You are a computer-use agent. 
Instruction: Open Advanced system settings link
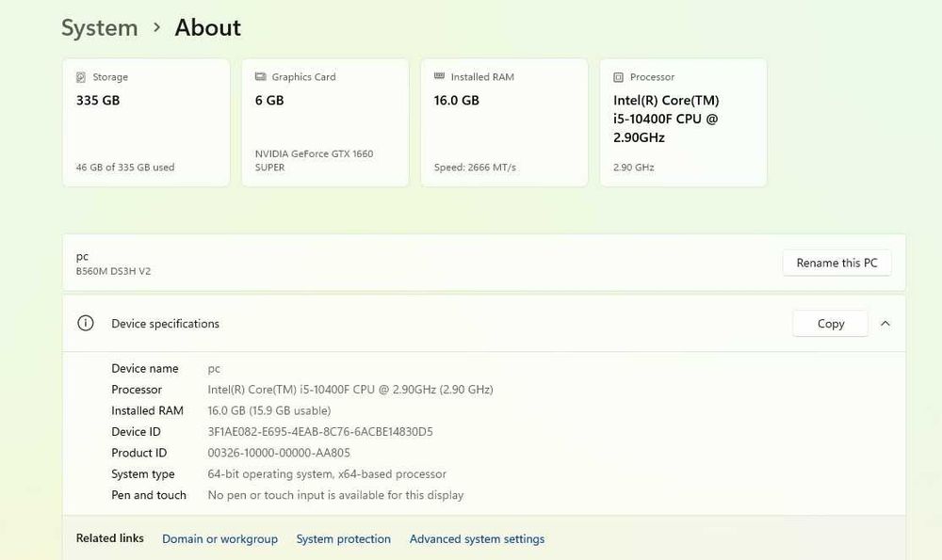[477, 539]
